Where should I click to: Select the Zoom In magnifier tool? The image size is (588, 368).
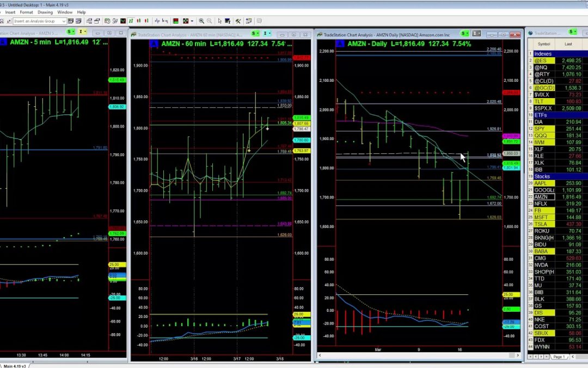click(201, 21)
